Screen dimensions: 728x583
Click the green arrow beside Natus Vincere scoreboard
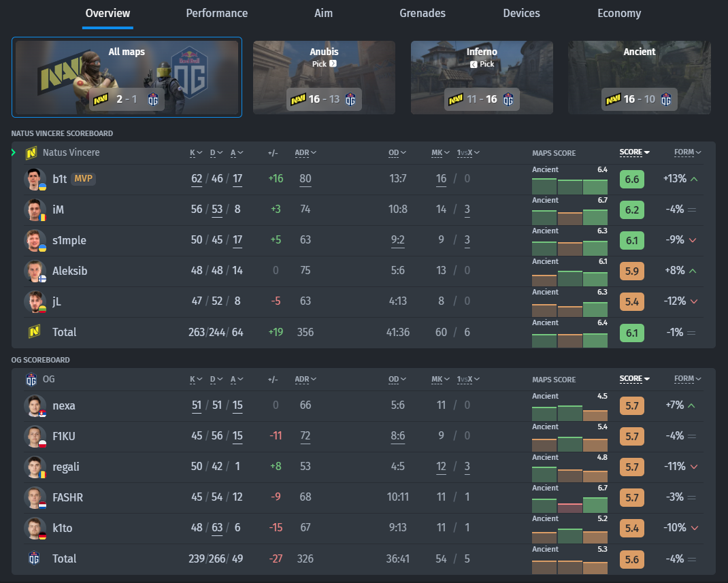[14, 152]
